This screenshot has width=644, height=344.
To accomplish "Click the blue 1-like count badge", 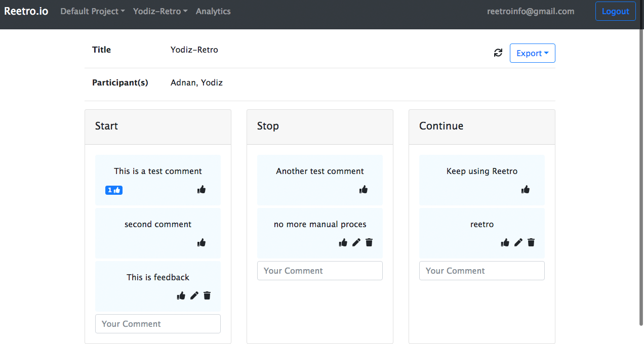I will click(x=114, y=190).
